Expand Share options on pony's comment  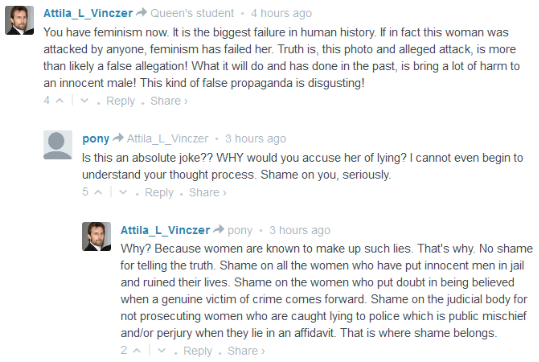tap(208, 193)
